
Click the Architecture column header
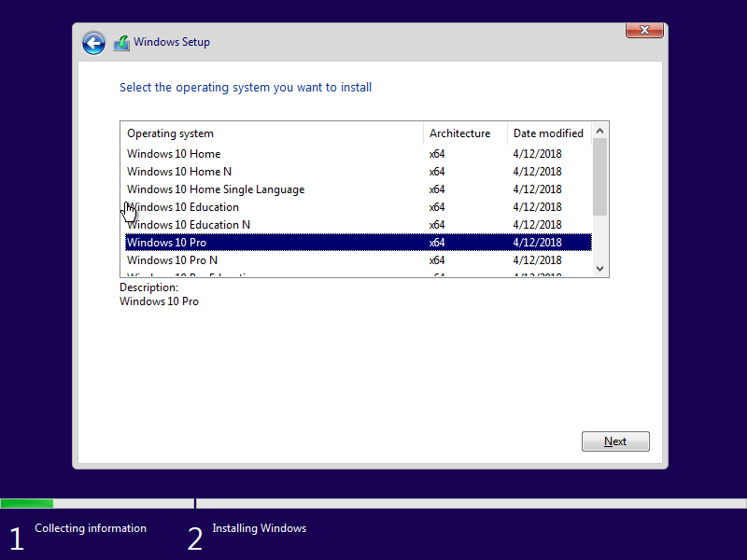pos(465,133)
